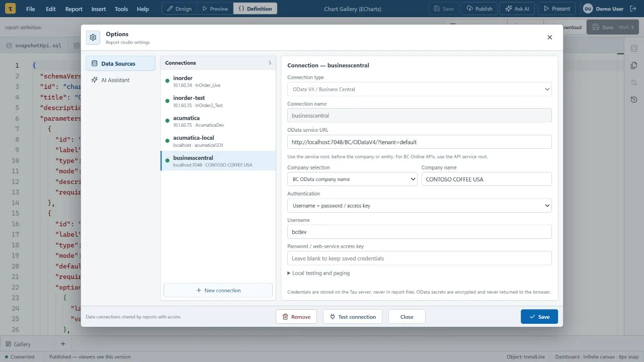The height and width of the screenshot is (362, 644).
Task: Click the Username field containing bcdev
Action: point(419,232)
